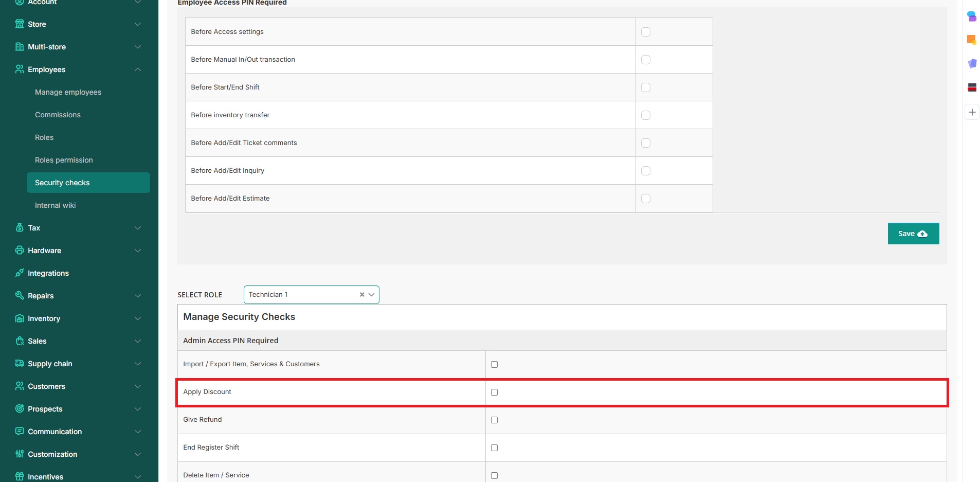Click the Save button
Viewport: 980px width, 482px height.
tap(913, 234)
